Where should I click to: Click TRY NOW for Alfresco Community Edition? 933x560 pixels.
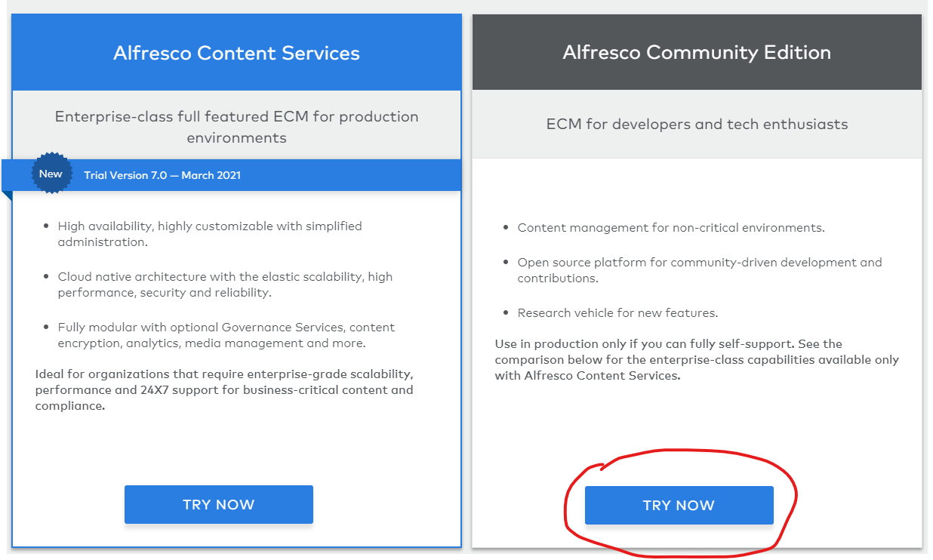[x=679, y=505]
